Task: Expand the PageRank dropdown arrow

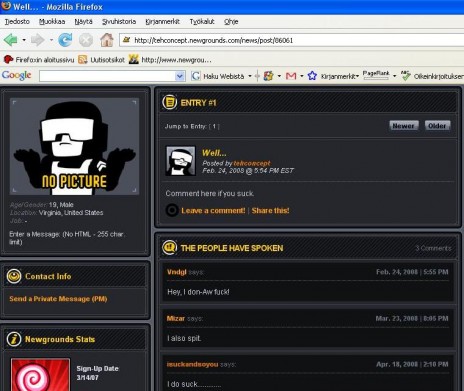Action: [394, 76]
